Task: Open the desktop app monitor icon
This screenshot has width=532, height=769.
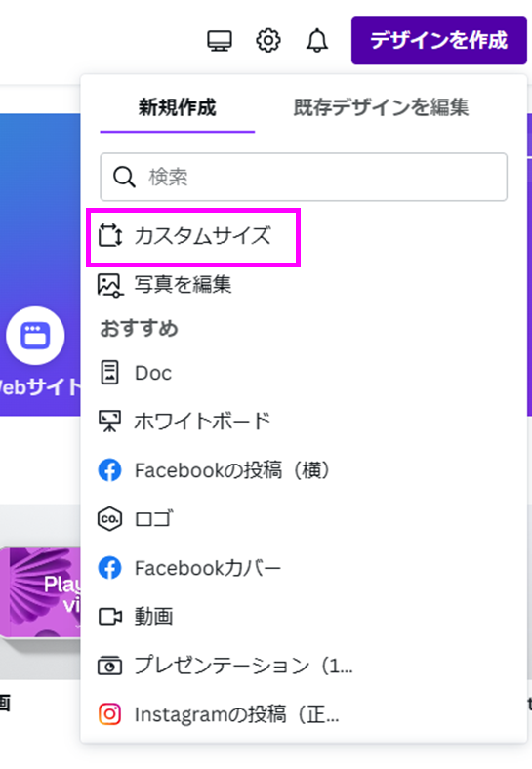Action: [220, 41]
